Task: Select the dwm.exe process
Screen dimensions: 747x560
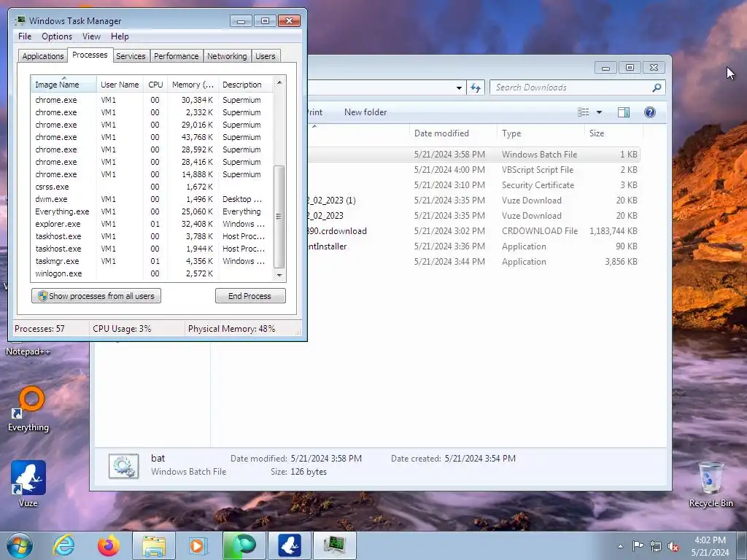Action: [152, 199]
